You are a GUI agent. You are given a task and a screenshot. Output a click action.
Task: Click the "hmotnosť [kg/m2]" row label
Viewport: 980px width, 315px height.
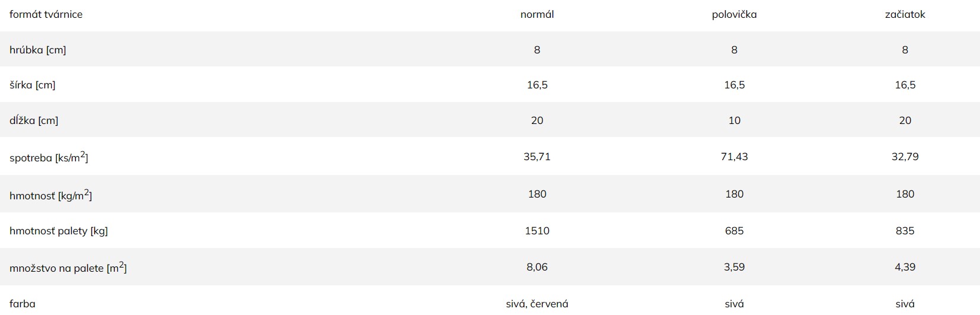[x=51, y=195]
